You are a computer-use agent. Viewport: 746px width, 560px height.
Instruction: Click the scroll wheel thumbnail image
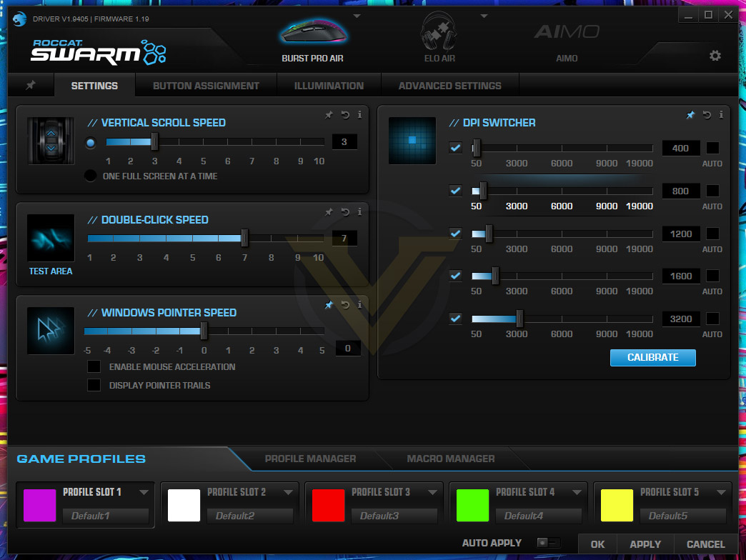(x=51, y=141)
